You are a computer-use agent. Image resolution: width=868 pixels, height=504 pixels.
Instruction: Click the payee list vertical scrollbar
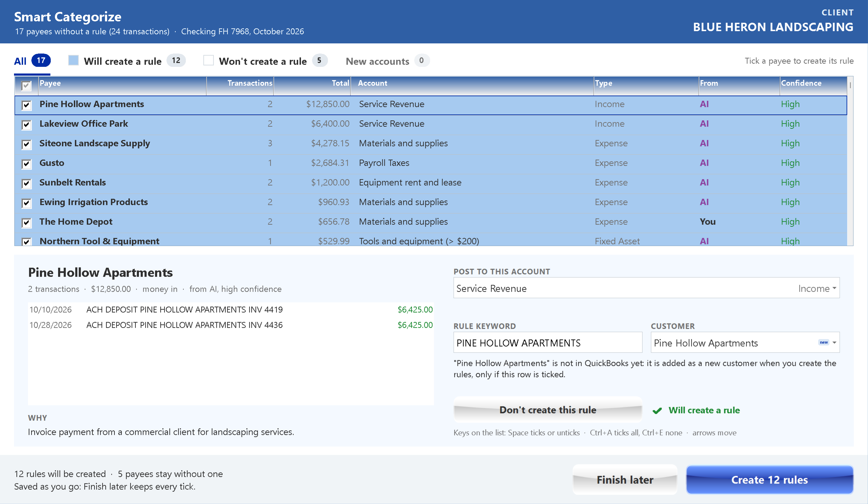pos(850,161)
